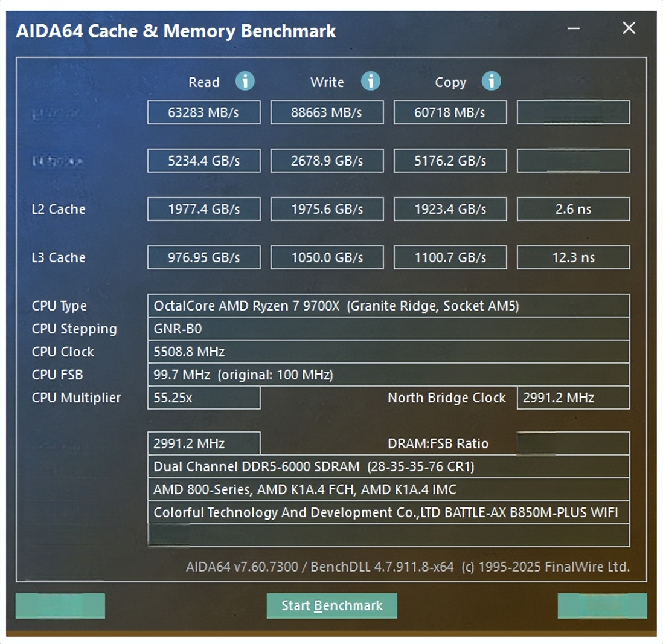Click the info icon next to Copy

[492, 81]
